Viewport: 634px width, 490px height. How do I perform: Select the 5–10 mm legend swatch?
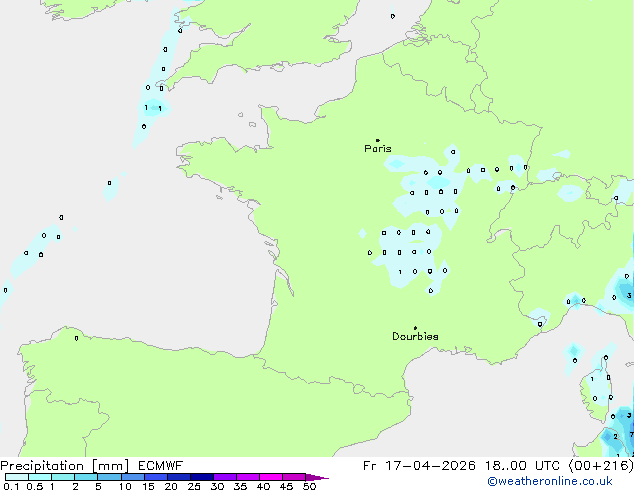[x=109, y=477]
